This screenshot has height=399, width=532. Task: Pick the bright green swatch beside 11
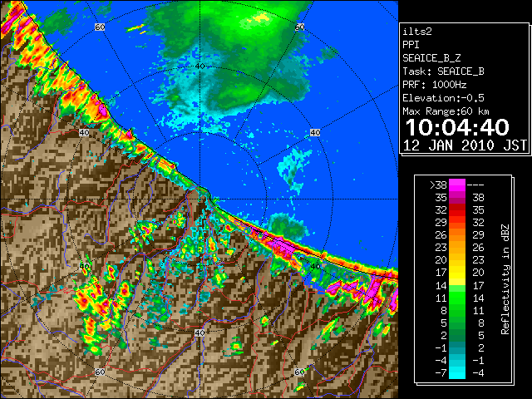click(457, 298)
